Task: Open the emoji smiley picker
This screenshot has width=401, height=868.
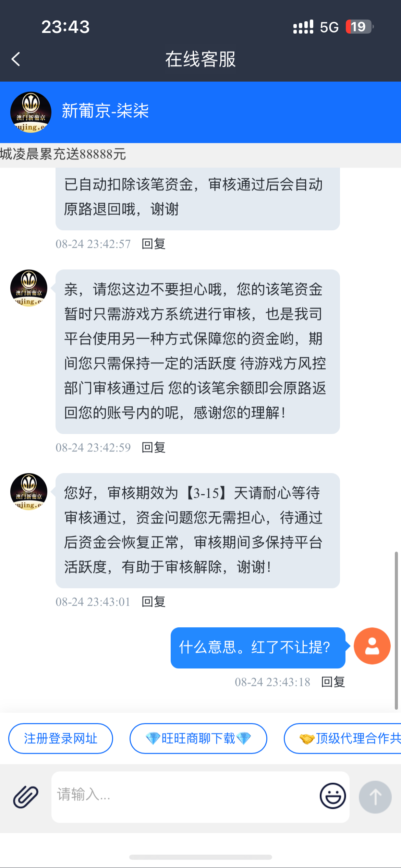Action: pos(332,796)
